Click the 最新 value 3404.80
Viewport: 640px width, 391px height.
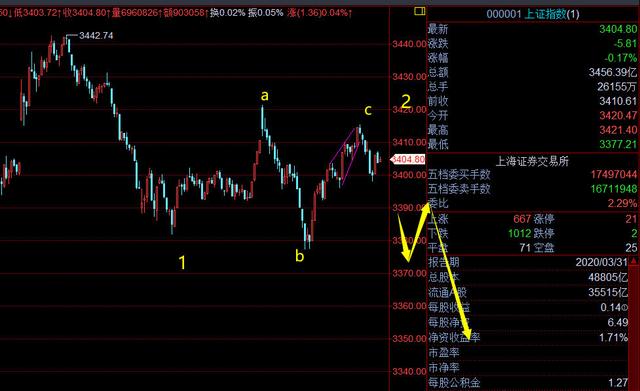618,29
